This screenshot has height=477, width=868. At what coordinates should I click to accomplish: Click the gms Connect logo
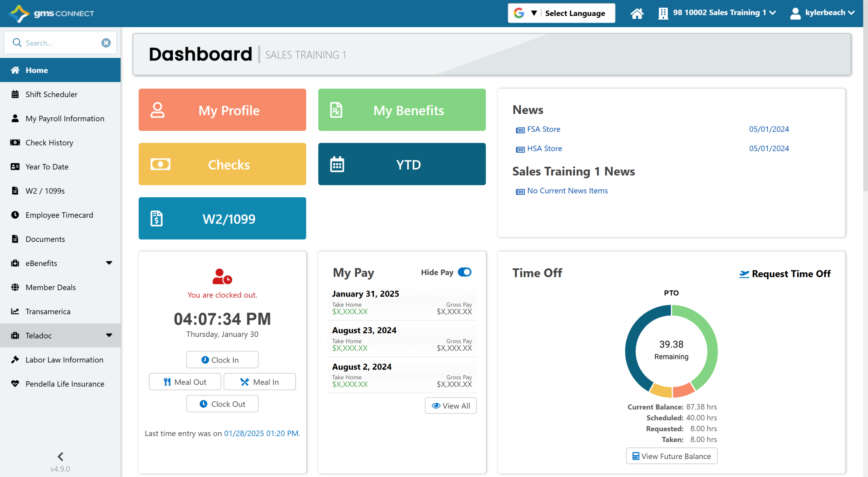click(51, 14)
